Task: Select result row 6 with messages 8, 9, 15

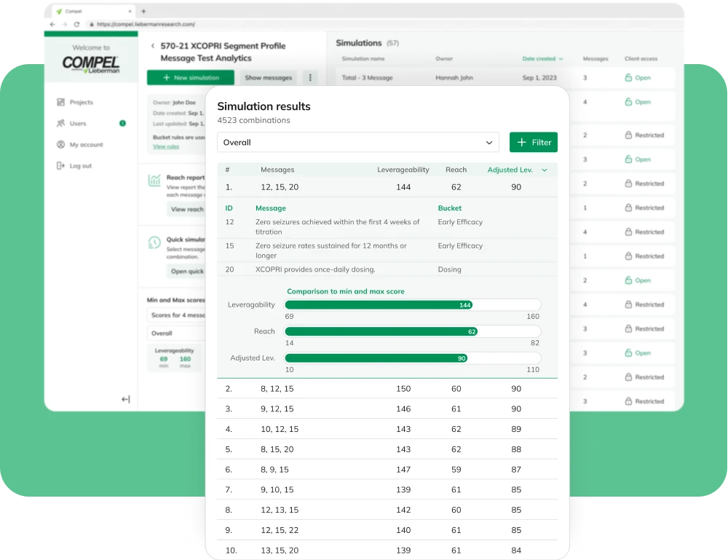Action: tap(387, 470)
